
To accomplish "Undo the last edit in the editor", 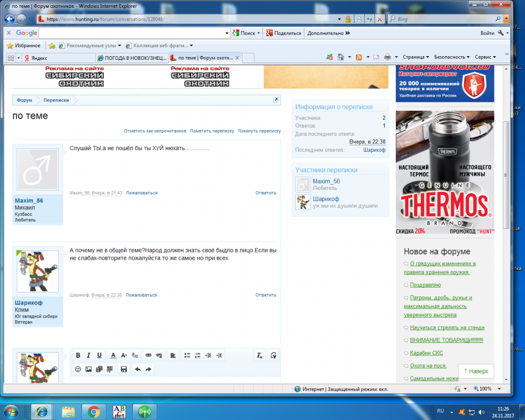I will (x=138, y=369).
